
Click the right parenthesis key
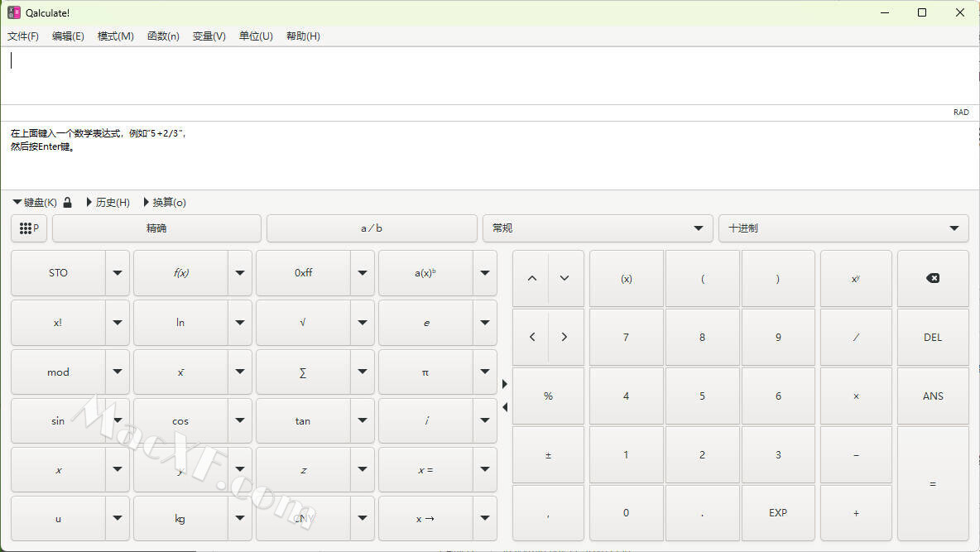pyautogui.click(x=778, y=278)
